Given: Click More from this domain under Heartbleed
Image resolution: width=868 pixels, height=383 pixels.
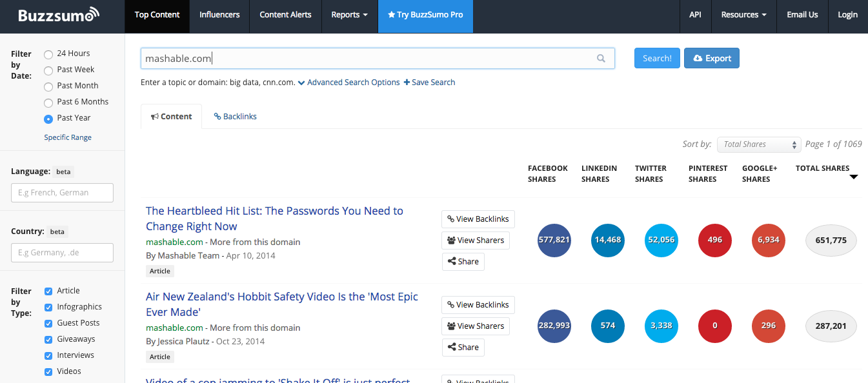Looking at the screenshot, I should [255, 242].
